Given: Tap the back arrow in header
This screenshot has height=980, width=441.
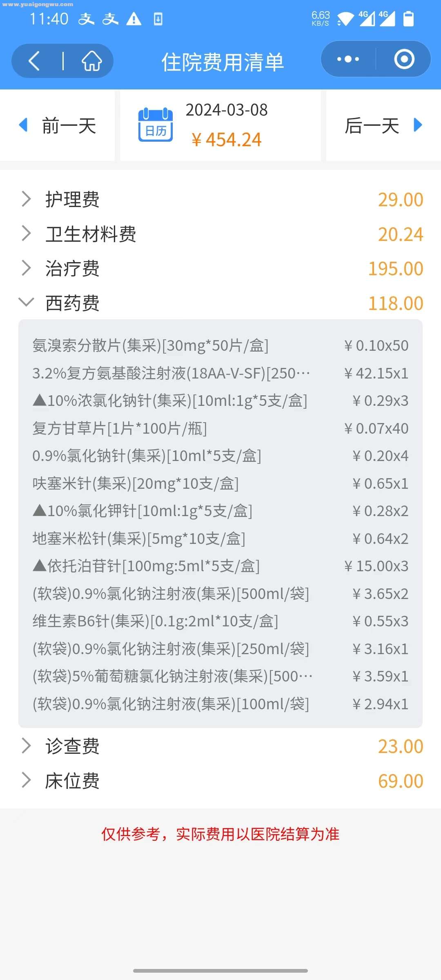Looking at the screenshot, I should tap(35, 61).
